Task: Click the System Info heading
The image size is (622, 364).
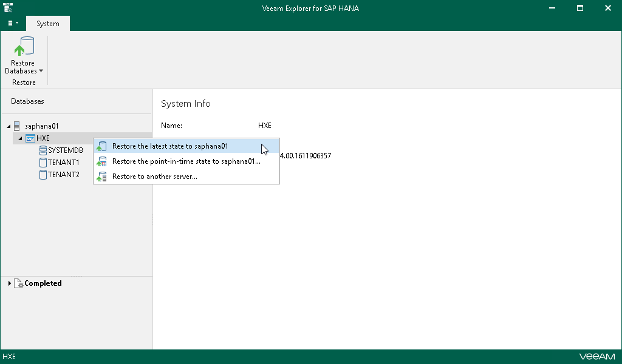Action: (186, 103)
